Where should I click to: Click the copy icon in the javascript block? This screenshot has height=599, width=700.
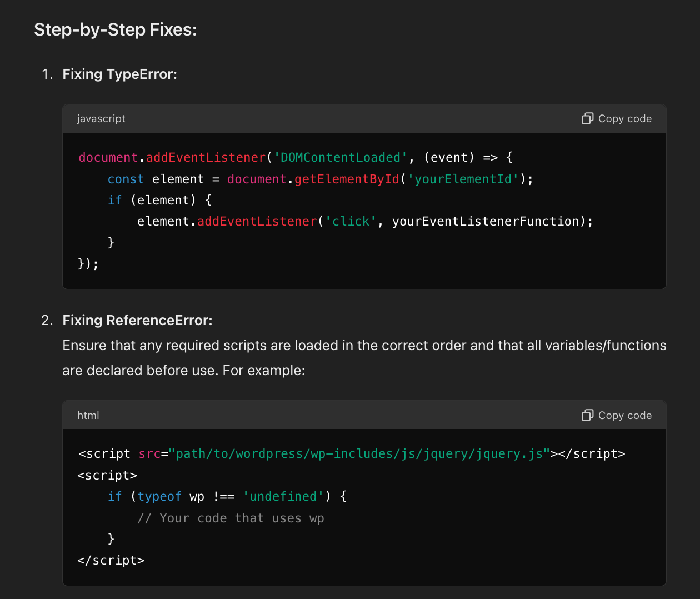(x=587, y=118)
